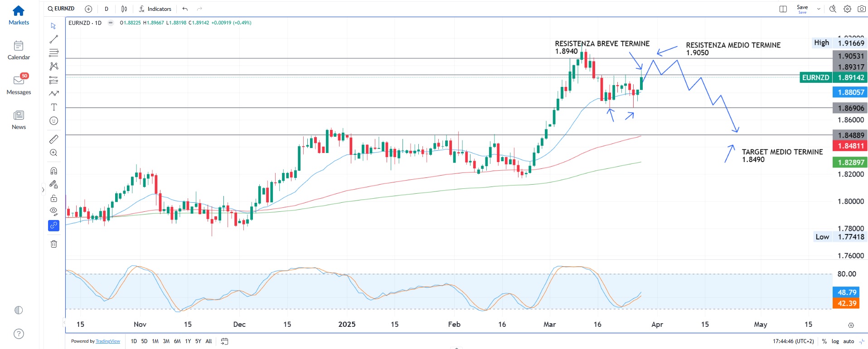Open chart settings gear icon

pyautogui.click(x=847, y=9)
